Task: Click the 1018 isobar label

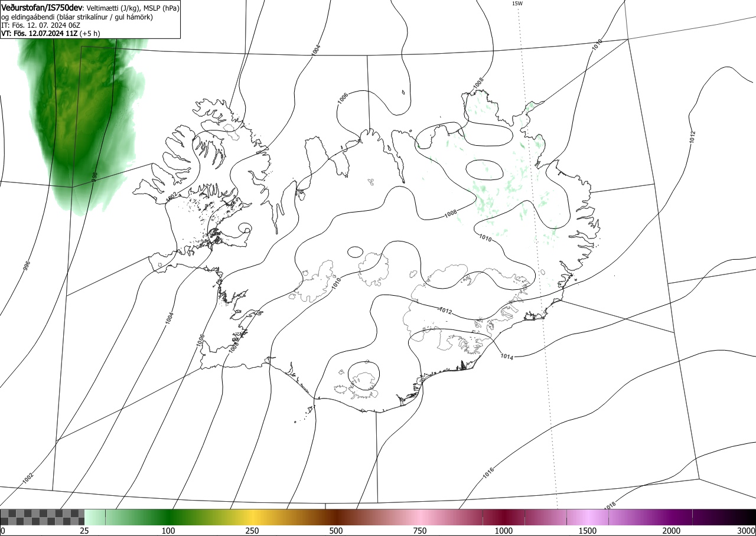Action: 611,506
